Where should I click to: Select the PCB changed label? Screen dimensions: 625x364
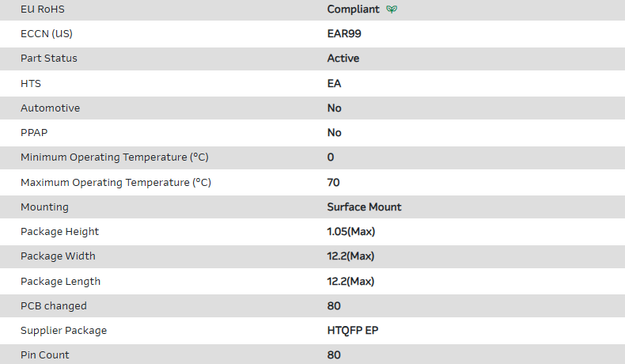(x=54, y=305)
